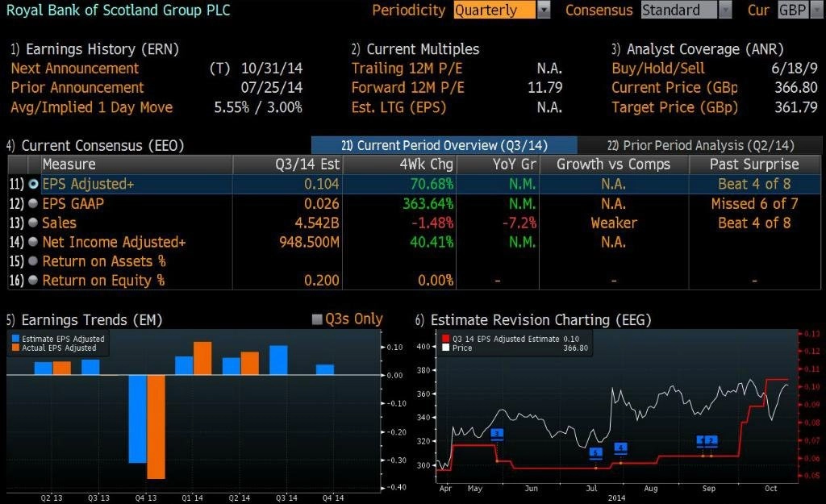Click the Sales YoY growth -7.2%
The image size is (826, 504).
point(519,223)
